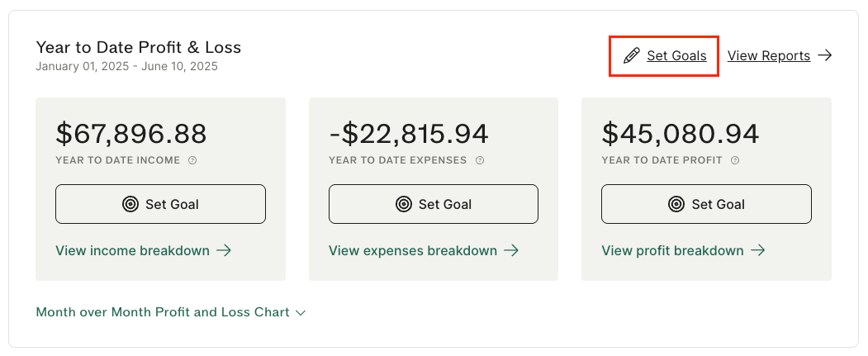Click the chevron beside Month over Month chart
868x356 pixels.
point(301,313)
